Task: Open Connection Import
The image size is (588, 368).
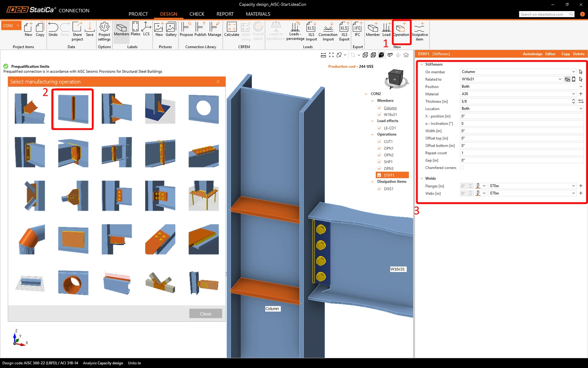Action: [328, 31]
